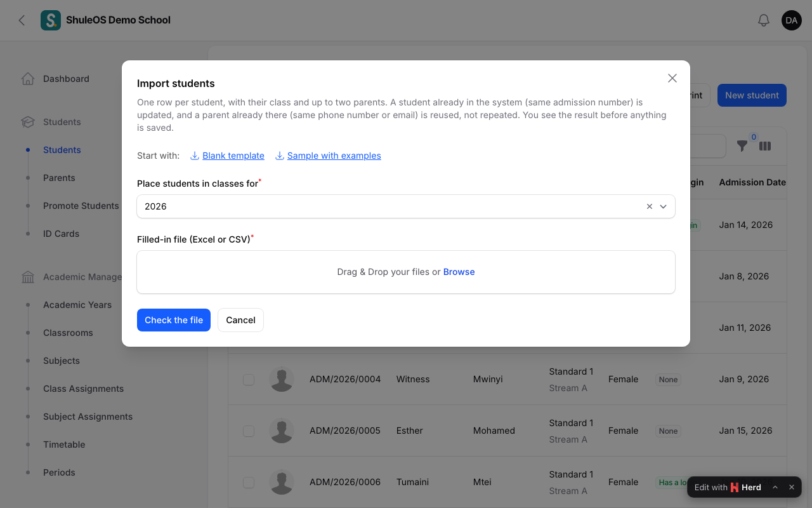Click the New student button
Image resolution: width=812 pixels, height=508 pixels.
pos(752,95)
